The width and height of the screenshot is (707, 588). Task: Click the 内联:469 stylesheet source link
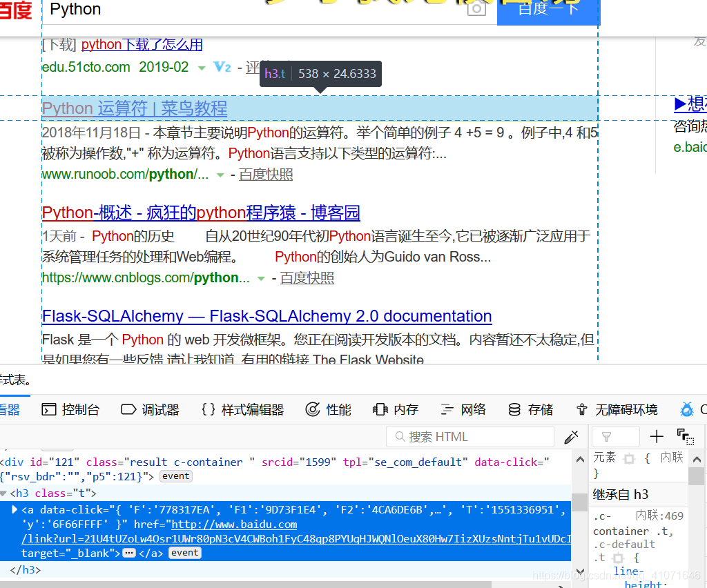[x=659, y=516]
